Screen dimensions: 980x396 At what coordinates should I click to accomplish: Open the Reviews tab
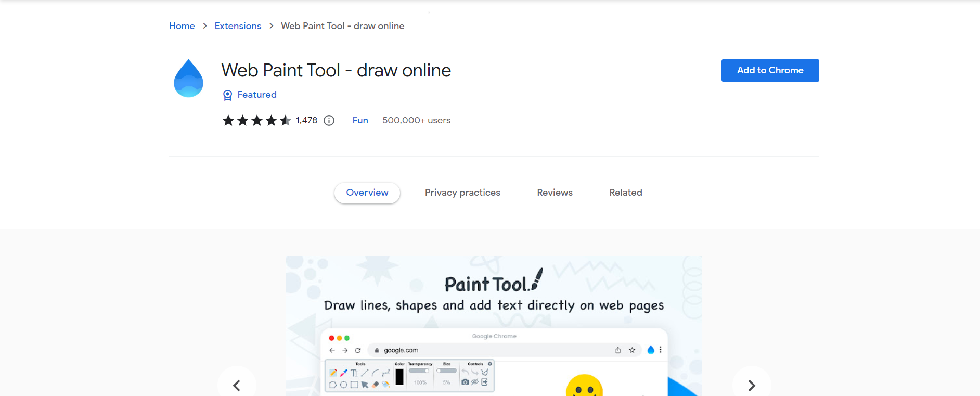click(555, 193)
